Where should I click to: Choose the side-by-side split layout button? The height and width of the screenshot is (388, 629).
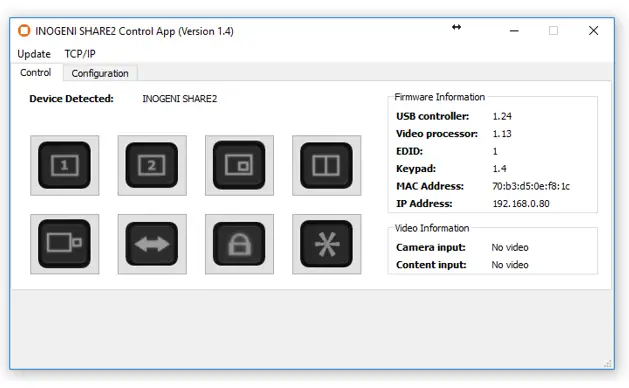coord(327,165)
